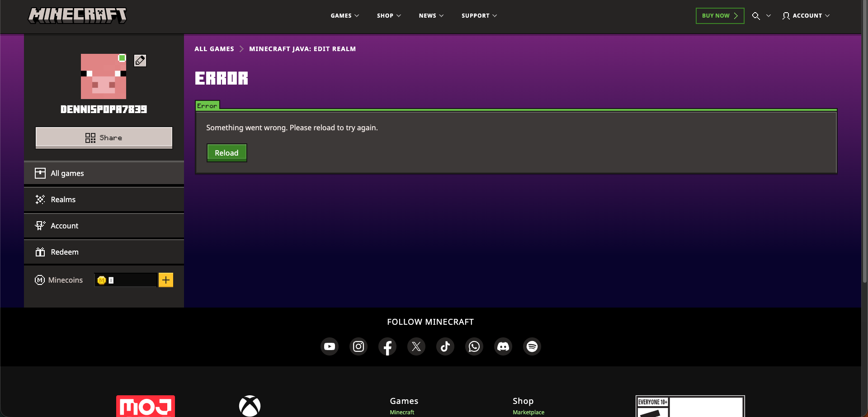The height and width of the screenshot is (417, 868).
Task: Open Account in sidebar
Action: 104,226
